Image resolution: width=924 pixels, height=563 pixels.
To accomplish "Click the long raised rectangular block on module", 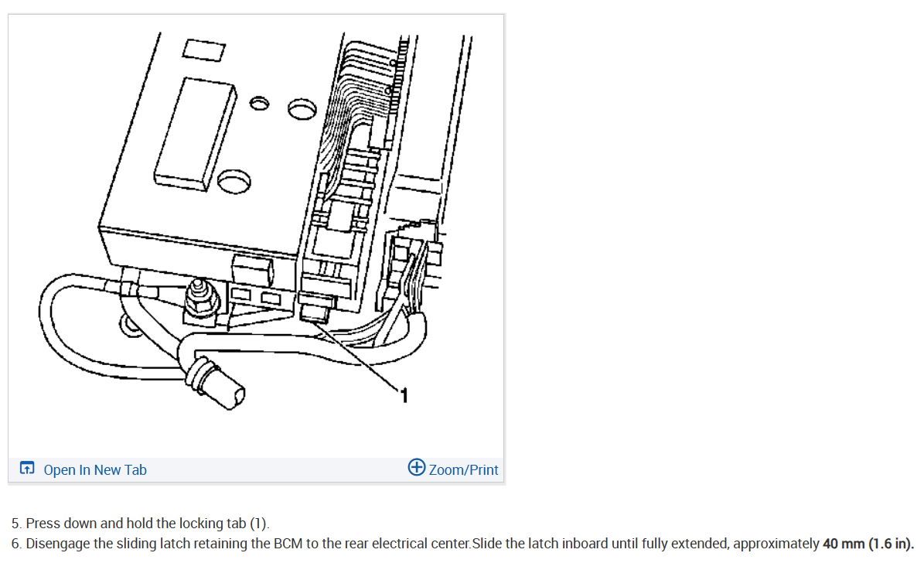I will (195, 135).
